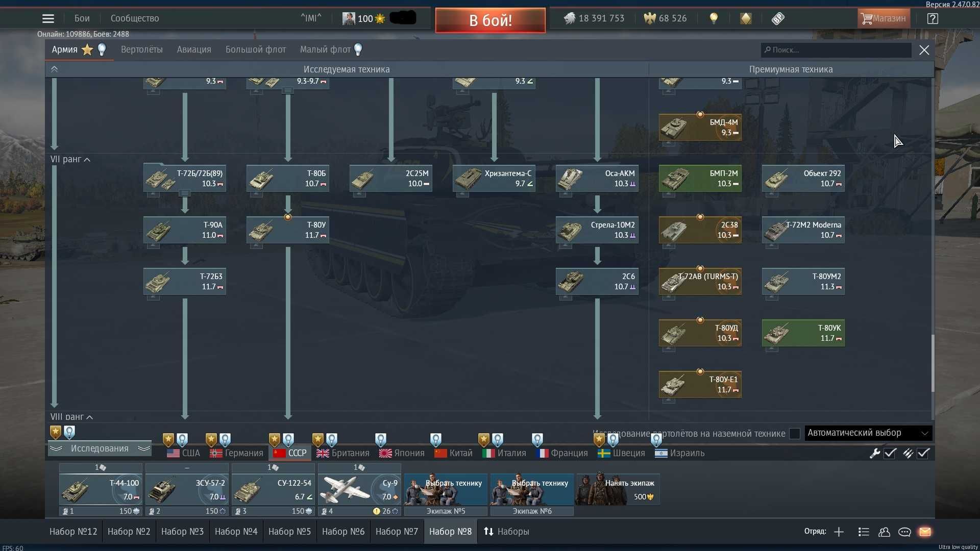
Task: Open the chat speech bubble icon
Action: click(x=904, y=532)
